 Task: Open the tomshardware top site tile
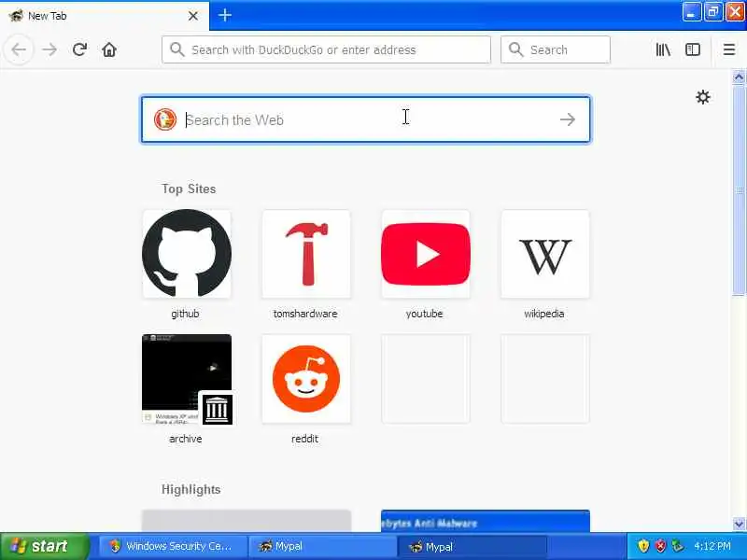point(306,254)
